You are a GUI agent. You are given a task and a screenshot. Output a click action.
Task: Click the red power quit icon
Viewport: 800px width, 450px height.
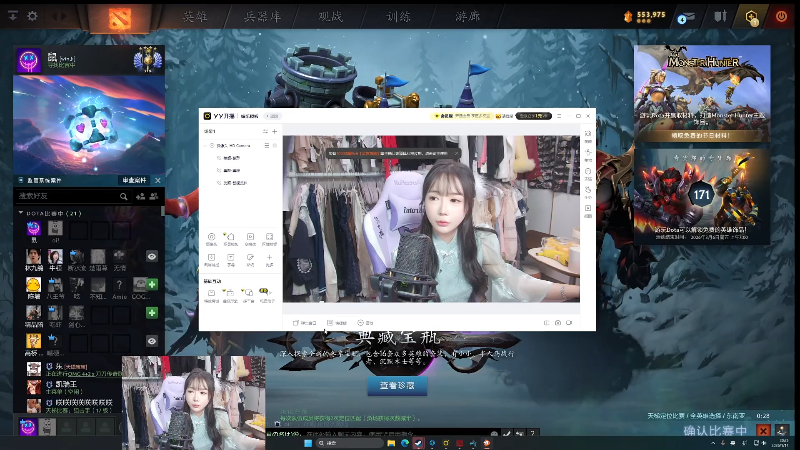[x=781, y=16]
